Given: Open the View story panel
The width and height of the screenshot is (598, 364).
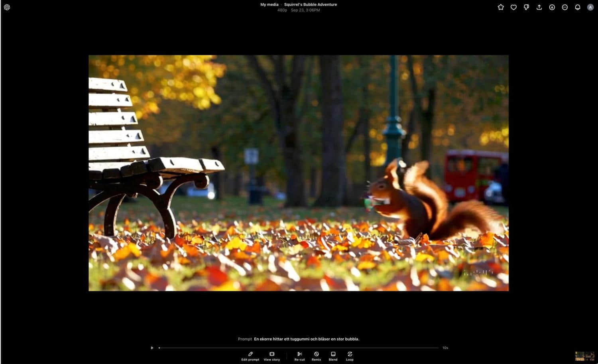Looking at the screenshot, I should [x=271, y=356].
